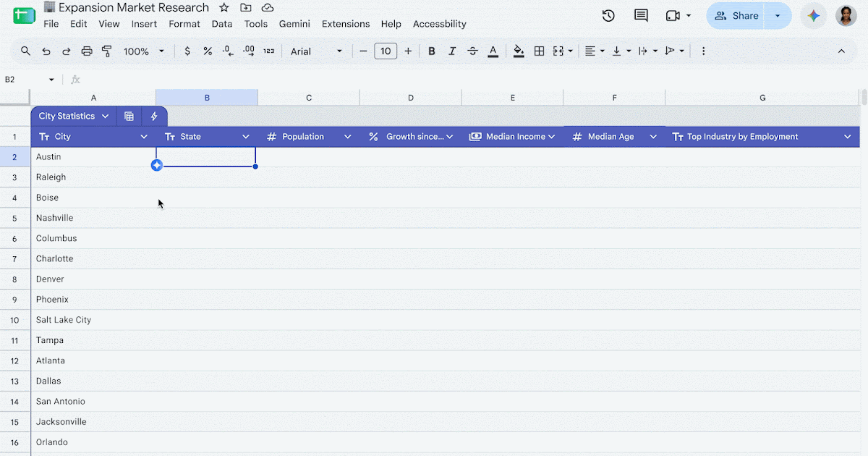Increase decimal places
Screen dimensions: 868x456
(x=249, y=51)
